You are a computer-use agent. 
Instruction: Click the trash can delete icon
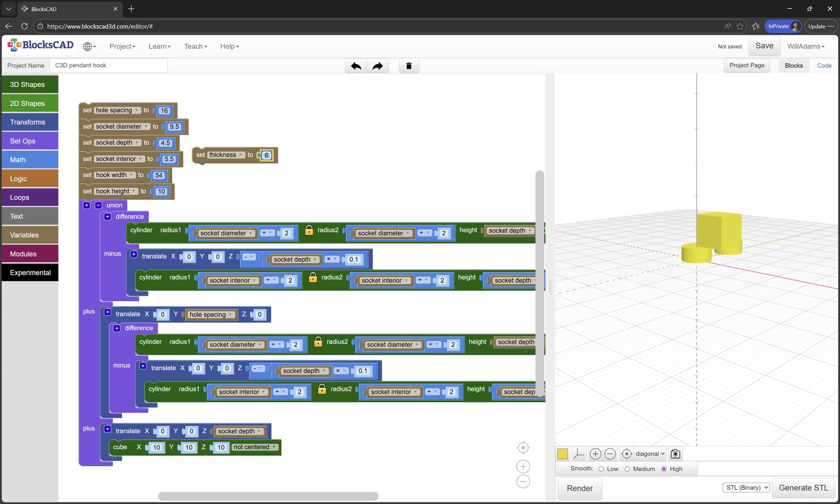(409, 66)
